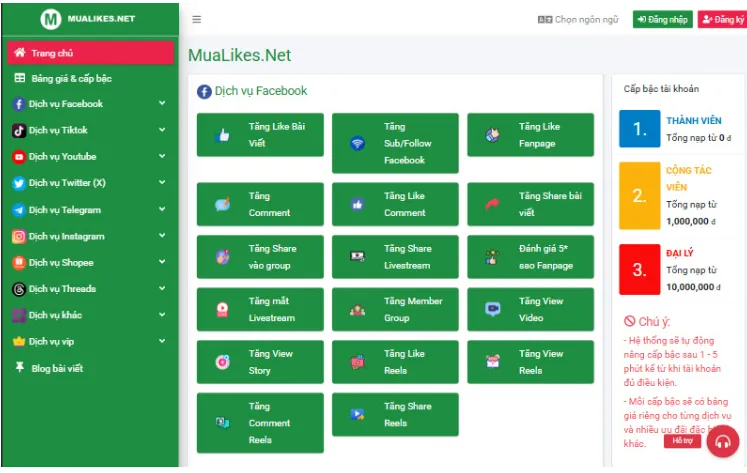Image resolution: width=747 pixels, height=473 pixels.
Task: Click the blue tier 1 THÀNH VIÊN badge
Action: (639, 129)
